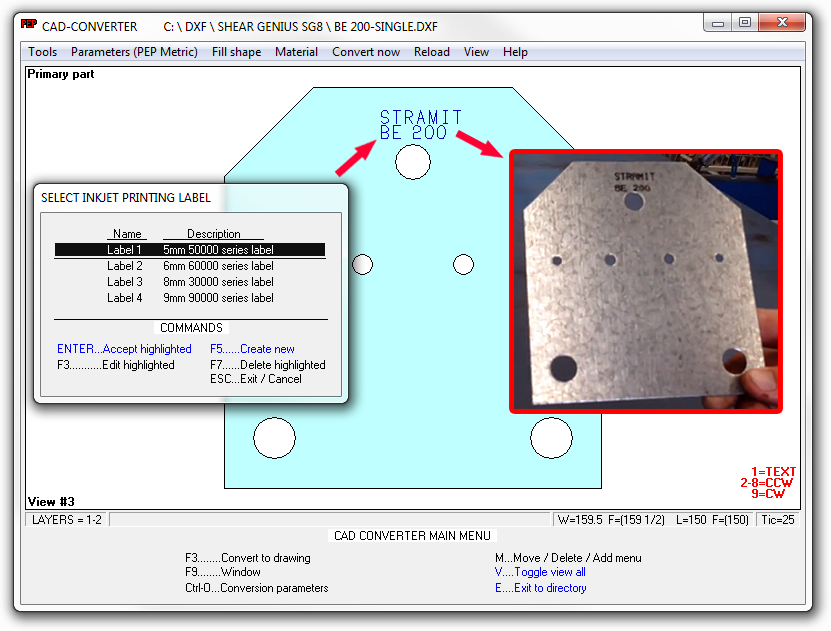Screen dimensions: 831x631
Task: Open the Tools menu
Action: (42, 52)
